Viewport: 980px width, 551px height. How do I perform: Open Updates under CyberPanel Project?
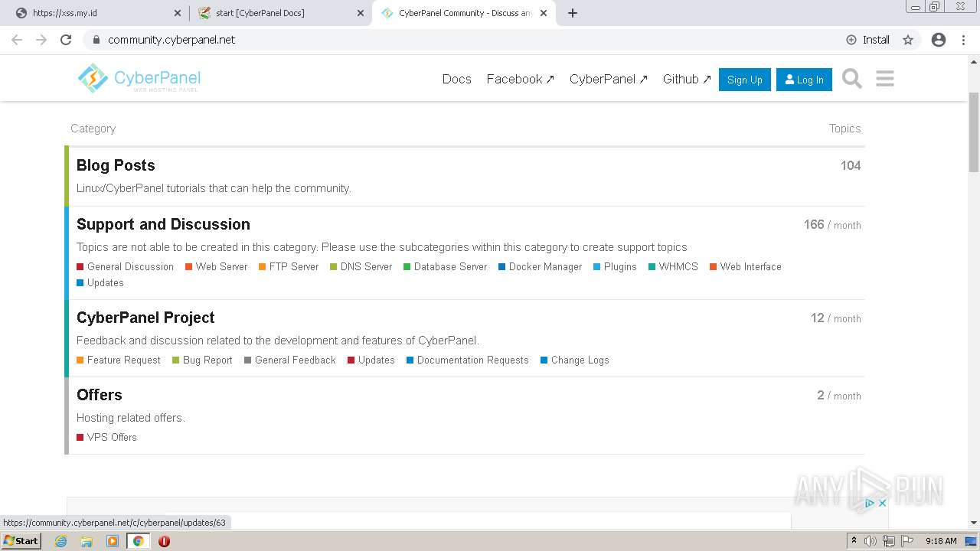pyautogui.click(x=371, y=360)
